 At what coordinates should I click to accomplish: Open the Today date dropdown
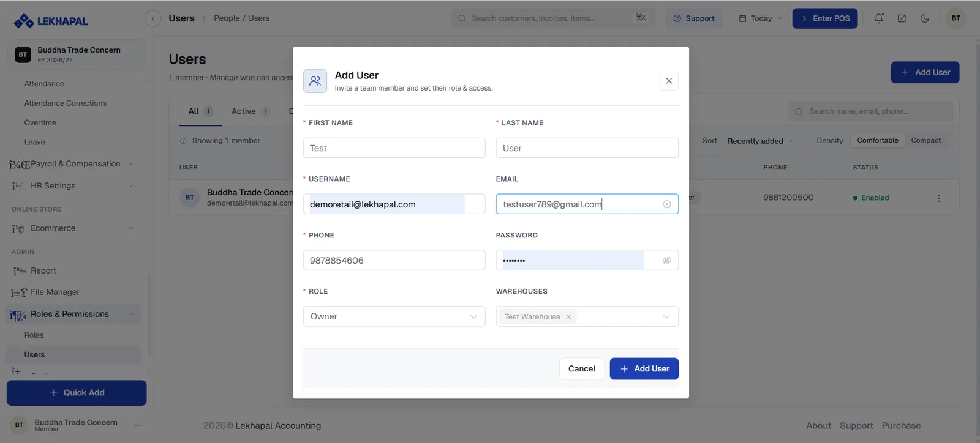coord(760,18)
